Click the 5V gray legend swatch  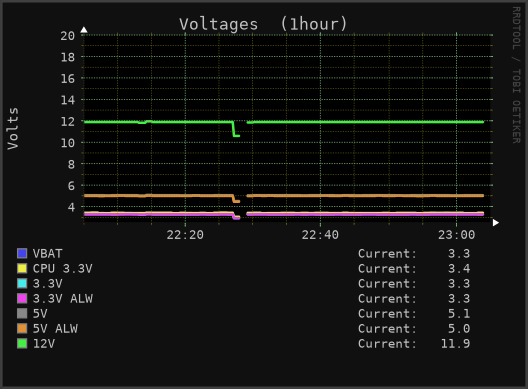pos(22,314)
